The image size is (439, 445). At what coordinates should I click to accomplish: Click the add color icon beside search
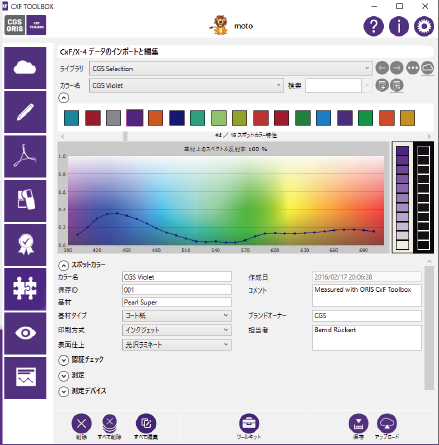(x=382, y=85)
